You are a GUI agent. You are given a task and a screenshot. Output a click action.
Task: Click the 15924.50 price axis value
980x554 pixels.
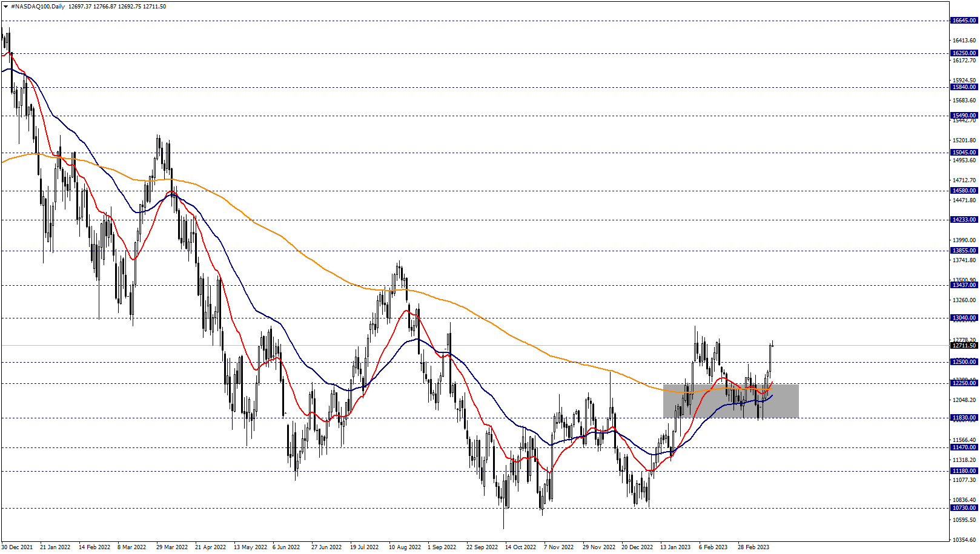[x=964, y=81]
